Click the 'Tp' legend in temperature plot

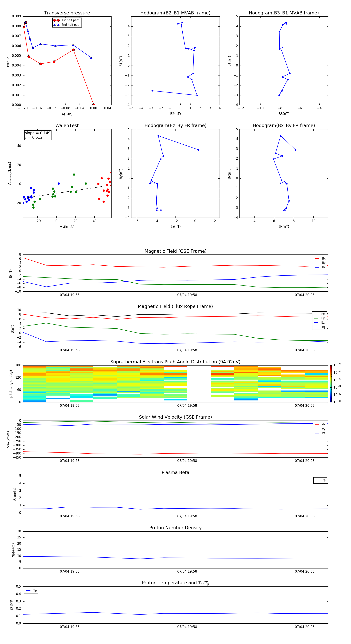click(31, 591)
